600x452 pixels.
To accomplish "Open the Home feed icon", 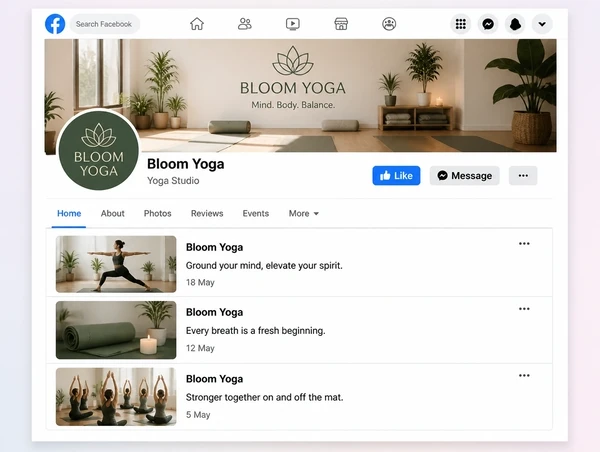I will [x=197, y=24].
